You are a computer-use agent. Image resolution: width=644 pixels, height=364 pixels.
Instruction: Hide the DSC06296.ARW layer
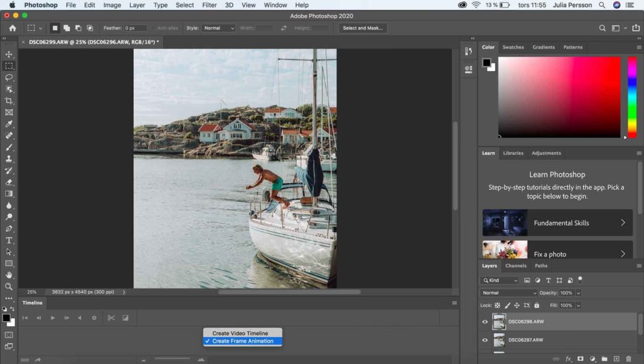[x=485, y=322]
